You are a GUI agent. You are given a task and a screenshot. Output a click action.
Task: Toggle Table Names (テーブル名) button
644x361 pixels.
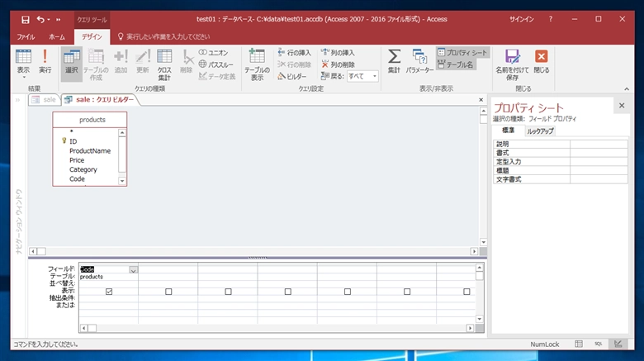click(456, 64)
